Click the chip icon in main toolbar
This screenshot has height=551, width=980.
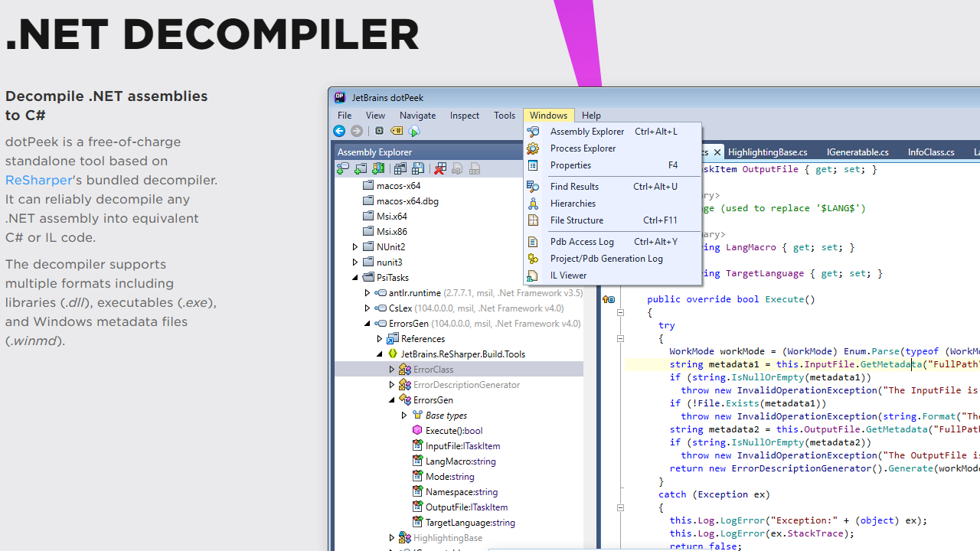pyautogui.click(x=379, y=132)
